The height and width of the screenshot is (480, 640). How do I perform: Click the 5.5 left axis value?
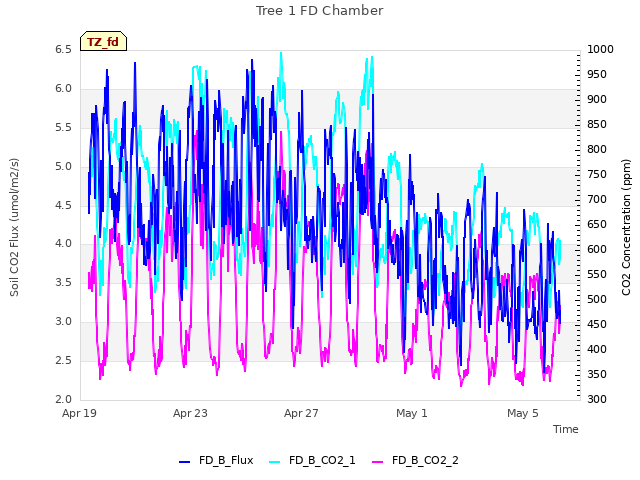63,127
